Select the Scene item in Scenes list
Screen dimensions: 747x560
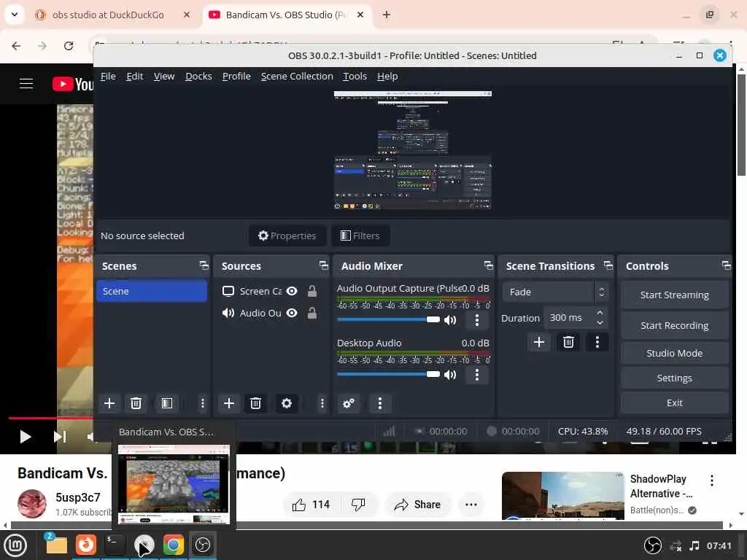152,291
